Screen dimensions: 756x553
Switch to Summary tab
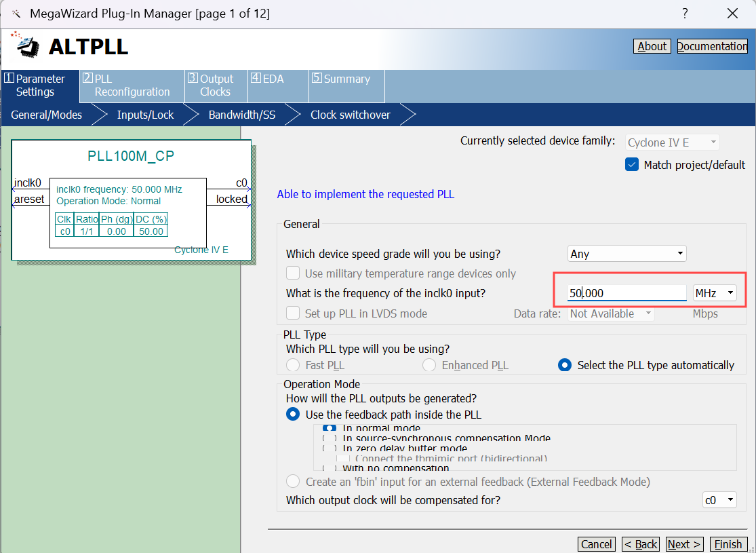pos(346,85)
